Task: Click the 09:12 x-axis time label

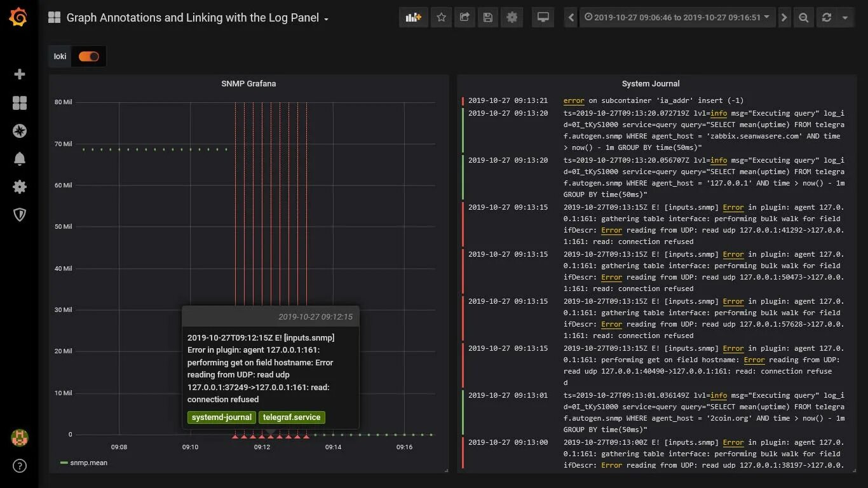Action: coord(262,447)
